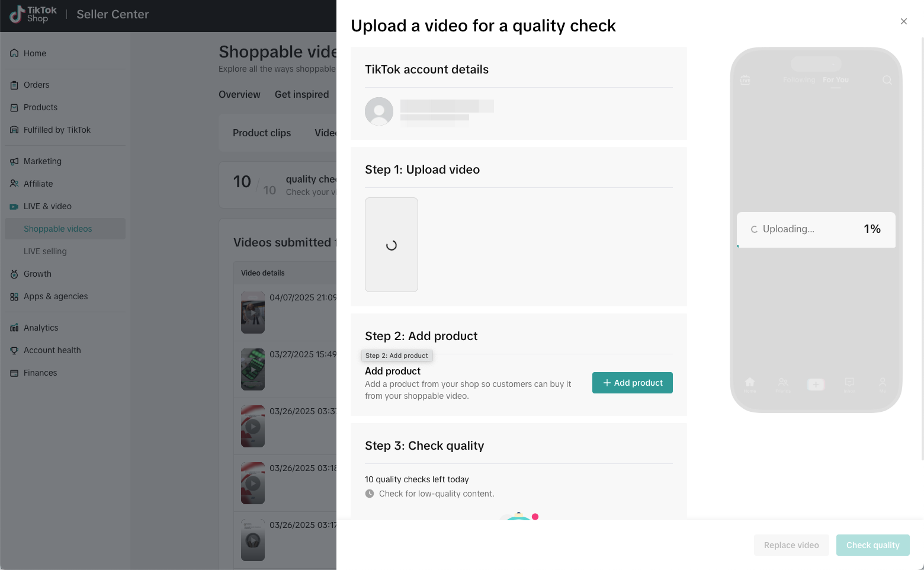The image size is (924, 570).
Task: Click the Account health trophy icon
Action: click(x=14, y=351)
